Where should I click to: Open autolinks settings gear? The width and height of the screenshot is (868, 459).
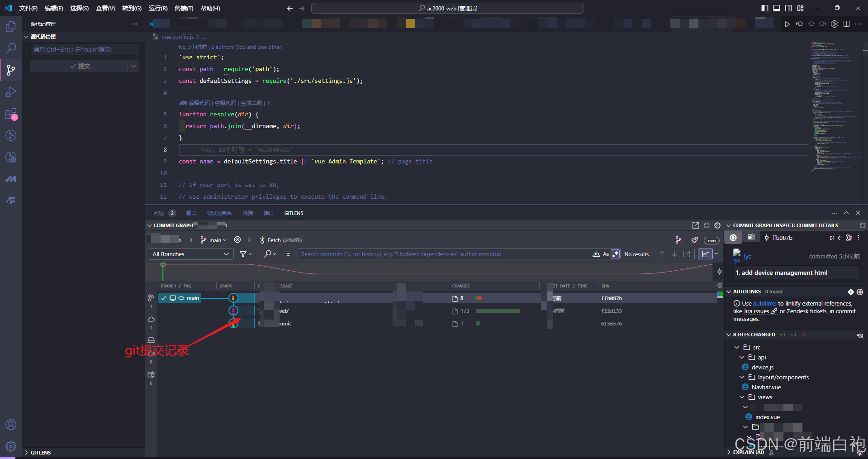coord(860,292)
